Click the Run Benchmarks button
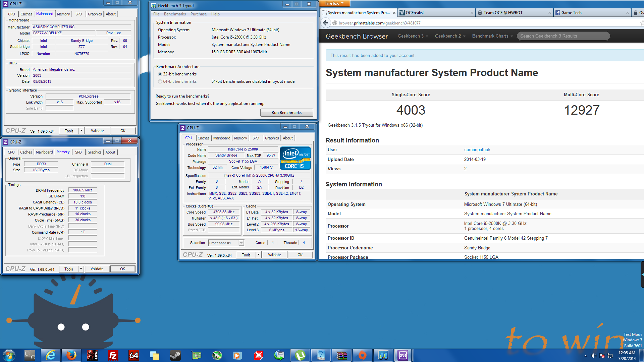This screenshot has width=644, height=362. [286, 113]
